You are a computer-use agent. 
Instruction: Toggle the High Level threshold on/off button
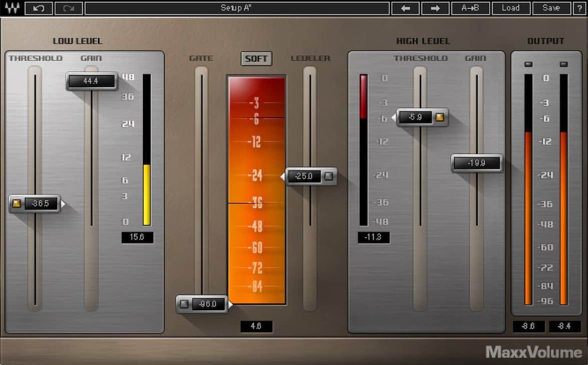[440, 117]
